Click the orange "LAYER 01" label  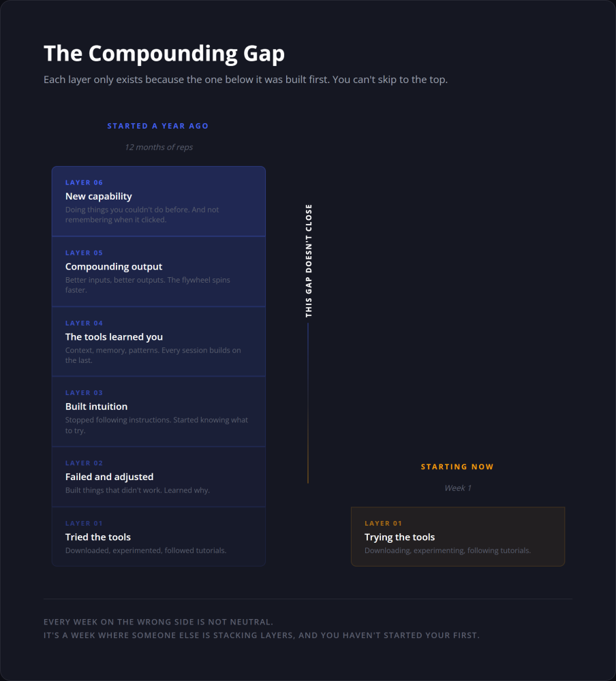[383, 523]
